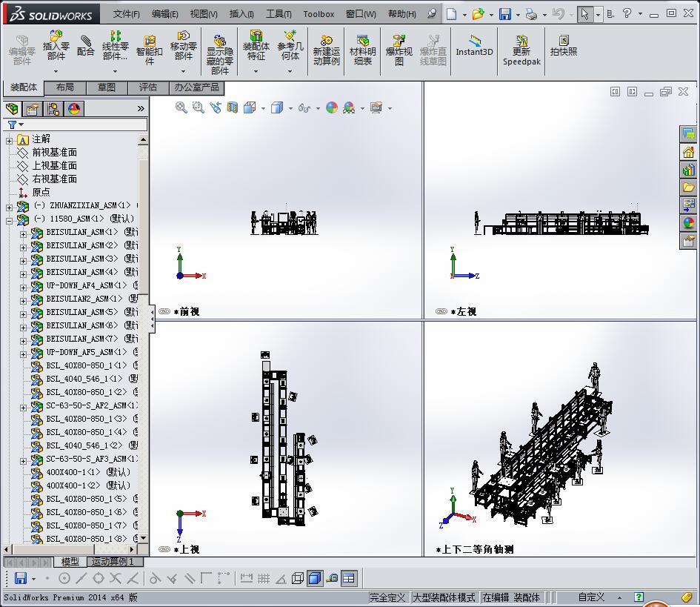The image size is (700, 607).
Task: Open the 工具(T) menu
Action: pyautogui.click(x=279, y=14)
